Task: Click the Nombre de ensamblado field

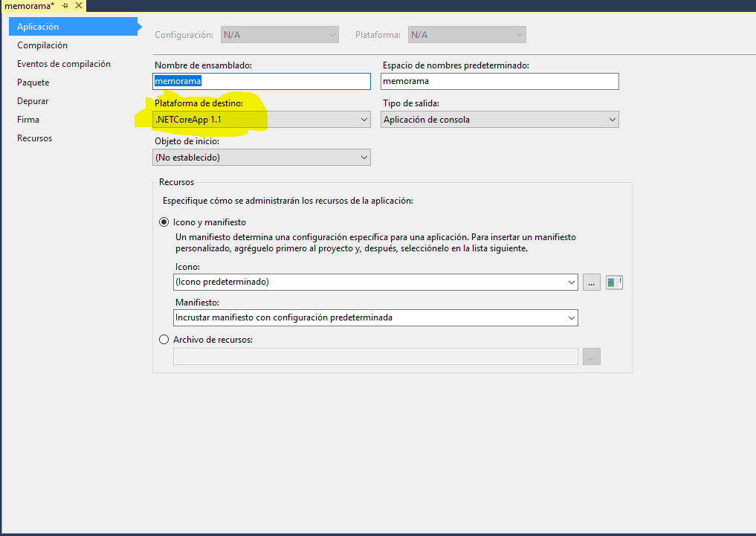Action: click(262, 81)
